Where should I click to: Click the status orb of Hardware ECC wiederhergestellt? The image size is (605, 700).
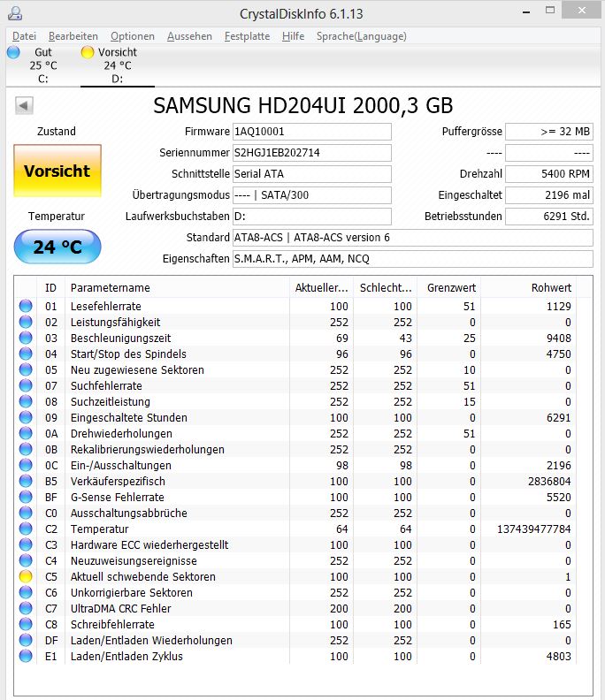tap(26, 544)
